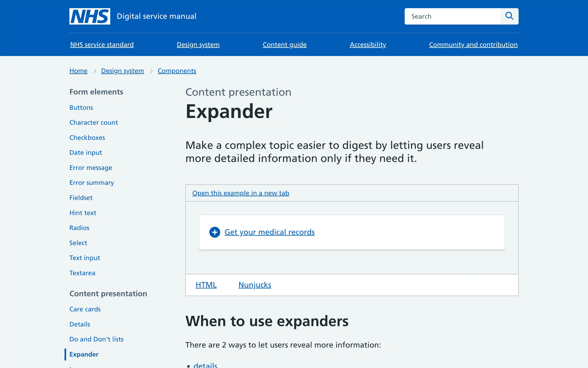
Task: Click the Design system breadcrumb
Action: [122, 71]
